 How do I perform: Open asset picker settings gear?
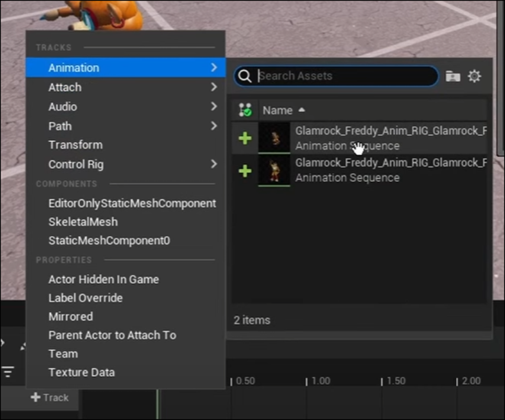[474, 76]
